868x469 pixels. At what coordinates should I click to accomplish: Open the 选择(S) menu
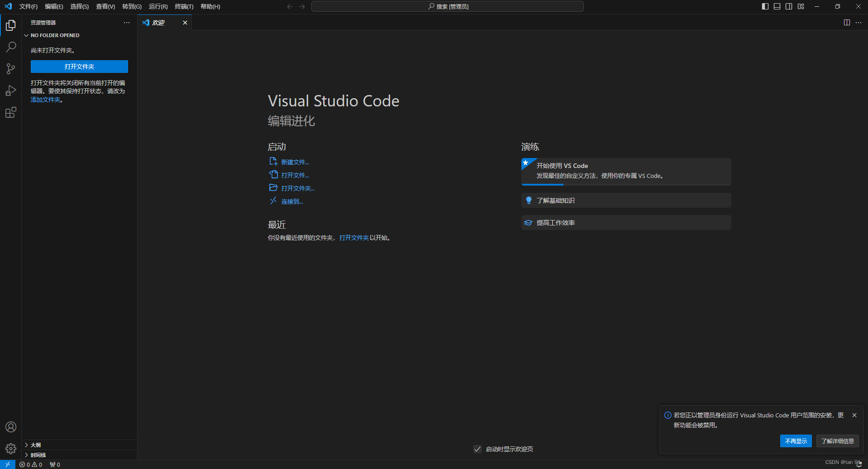pyautogui.click(x=79, y=6)
